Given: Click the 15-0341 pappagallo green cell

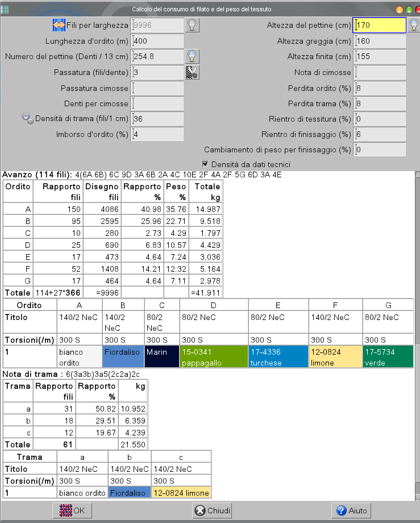Looking at the screenshot, I should [214, 357].
